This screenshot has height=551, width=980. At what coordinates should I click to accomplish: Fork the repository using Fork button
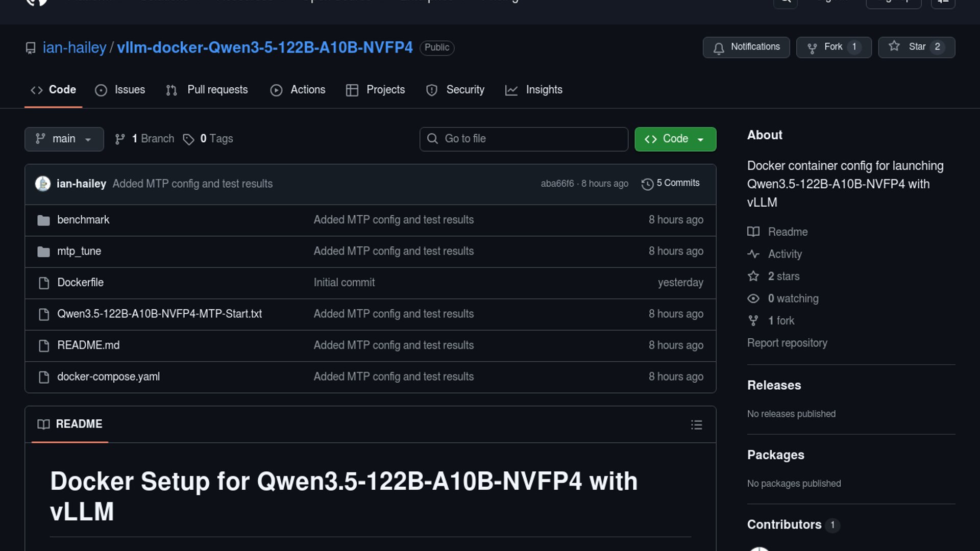pos(833,47)
